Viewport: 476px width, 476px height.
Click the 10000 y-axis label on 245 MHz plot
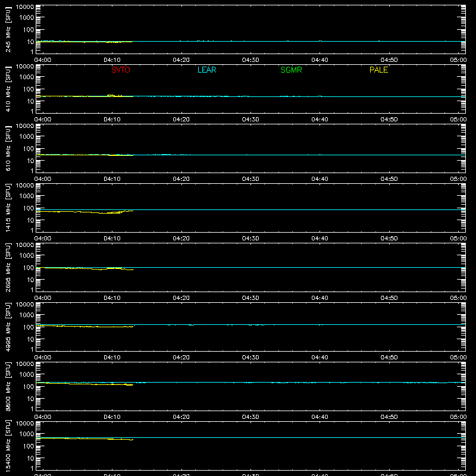(25, 7)
